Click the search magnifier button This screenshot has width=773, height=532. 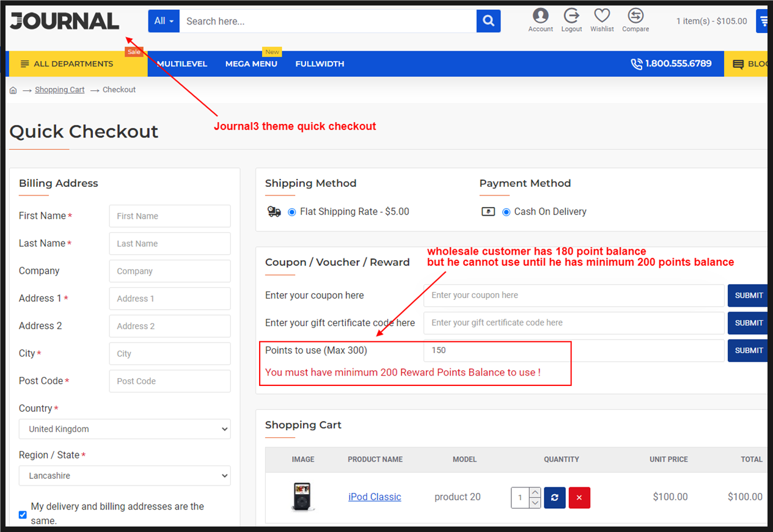coord(488,21)
